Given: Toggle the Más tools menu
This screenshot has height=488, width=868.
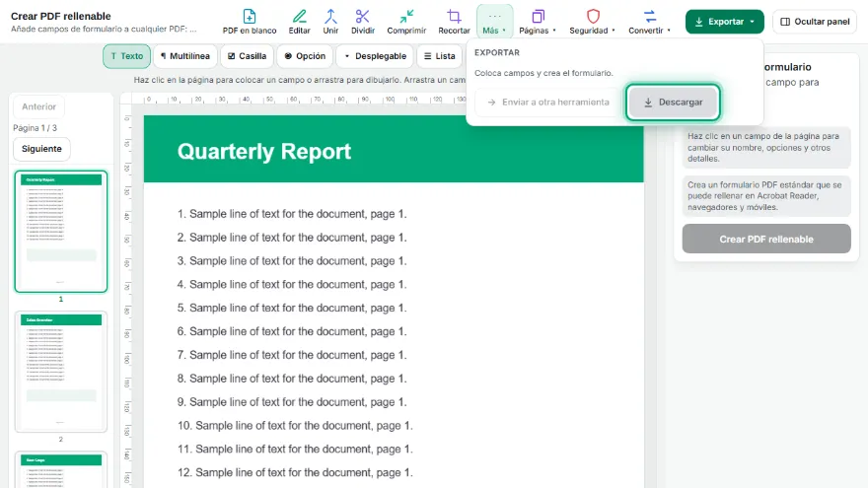Looking at the screenshot, I should point(494,22).
